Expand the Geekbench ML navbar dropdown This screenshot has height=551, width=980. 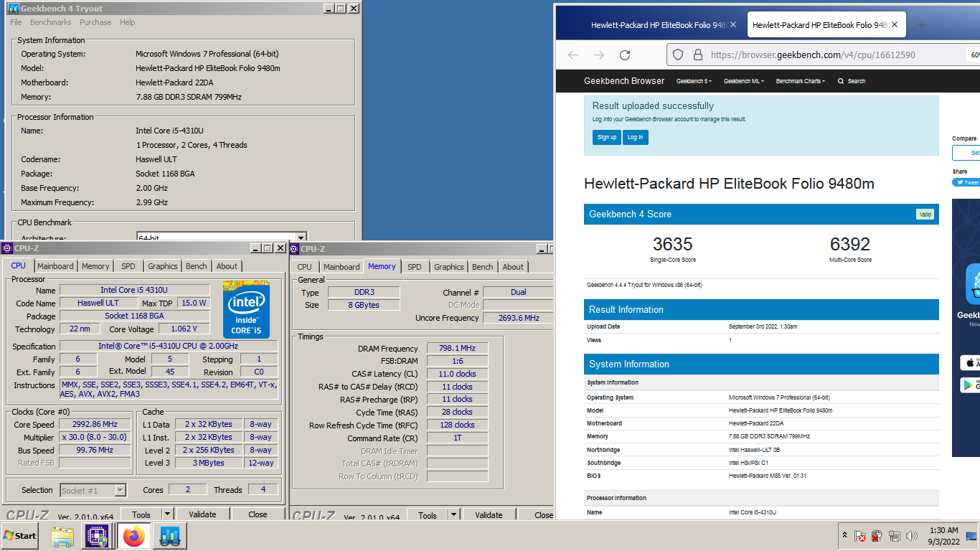[743, 81]
